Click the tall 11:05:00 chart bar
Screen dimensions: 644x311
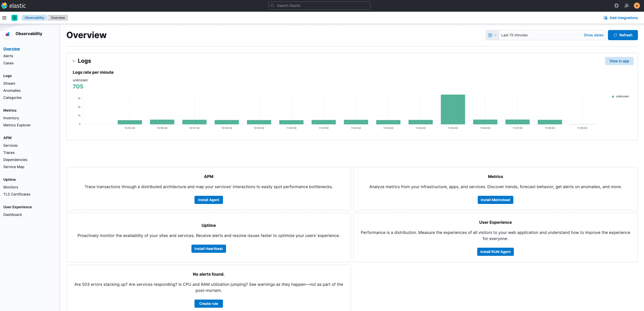coord(453,109)
